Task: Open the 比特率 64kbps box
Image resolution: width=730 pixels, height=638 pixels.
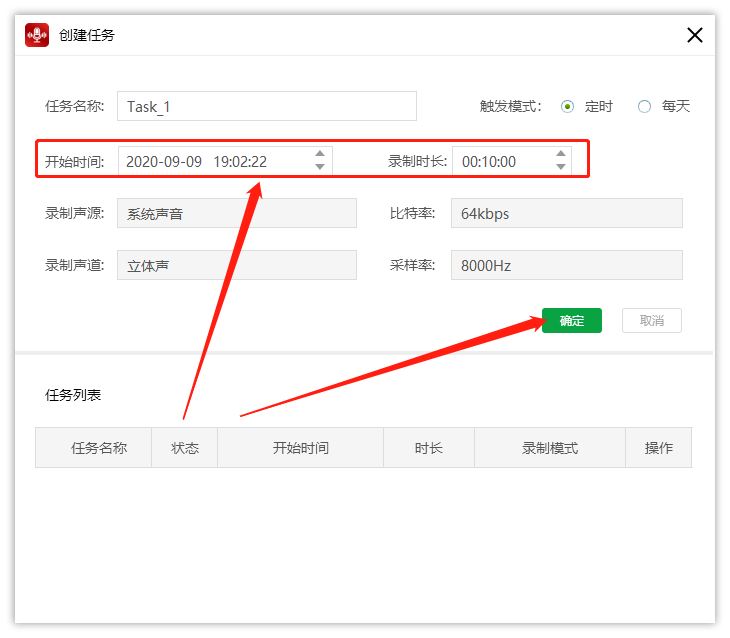Action: 567,213
